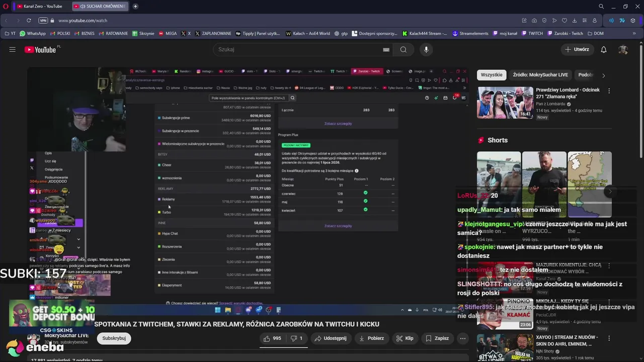The width and height of the screenshot is (644, 362).
Task: Like the video with 995 likes
Action: [x=272, y=338]
